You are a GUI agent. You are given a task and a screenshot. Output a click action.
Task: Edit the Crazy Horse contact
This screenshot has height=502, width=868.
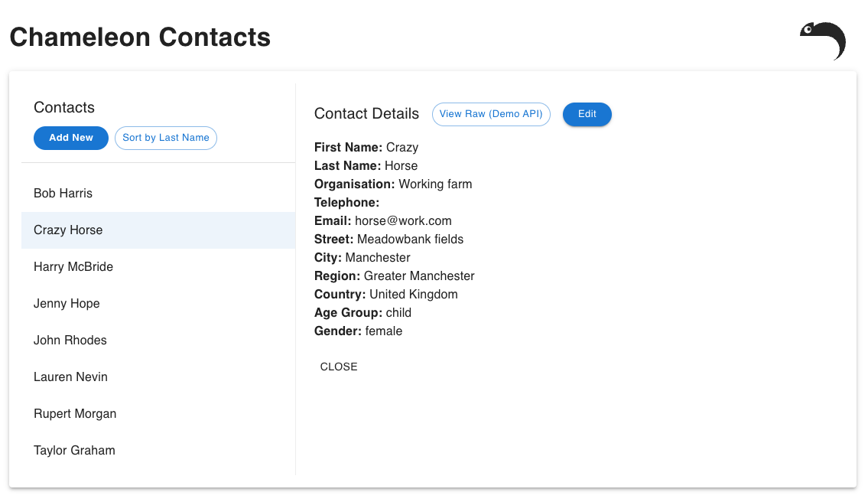(587, 114)
